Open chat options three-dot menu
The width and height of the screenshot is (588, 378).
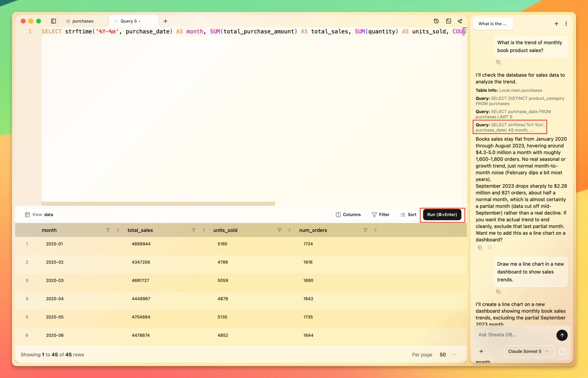pos(566,24)
